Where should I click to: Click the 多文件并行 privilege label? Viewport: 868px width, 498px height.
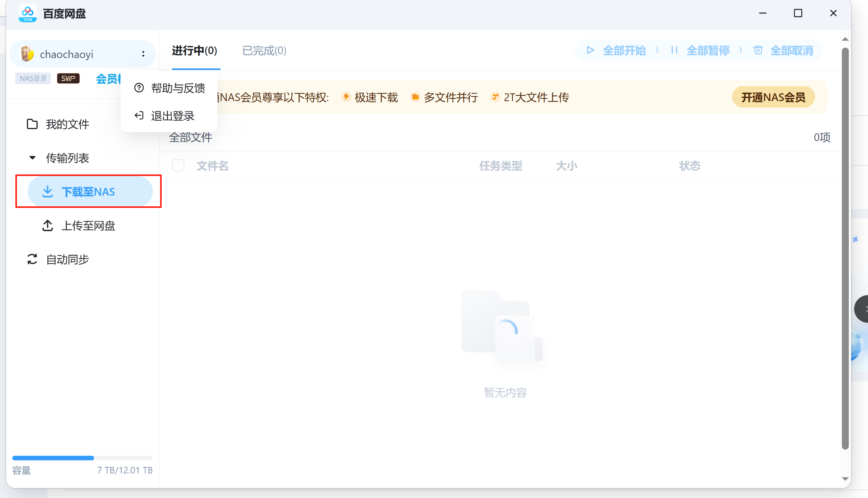(451, 98)
